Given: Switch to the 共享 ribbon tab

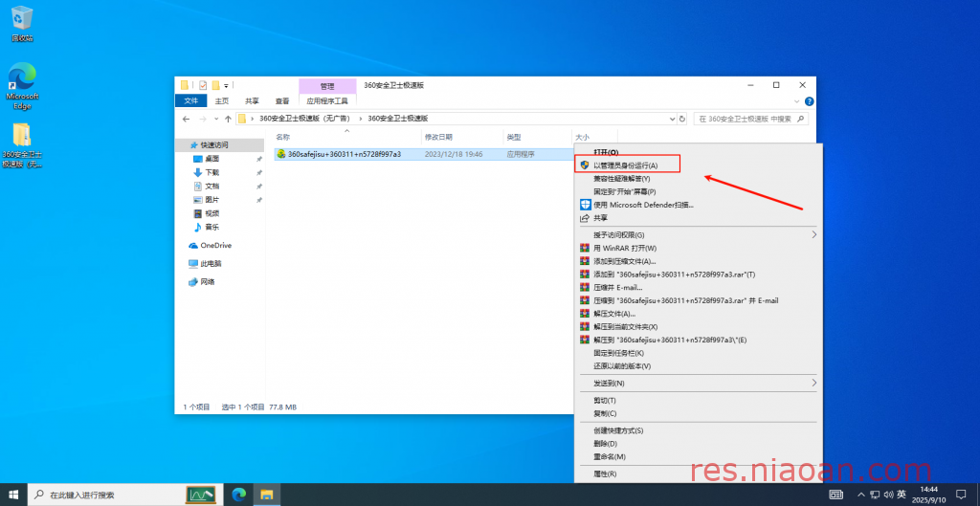Looking at the screenshot, I should tap(252, 100).
